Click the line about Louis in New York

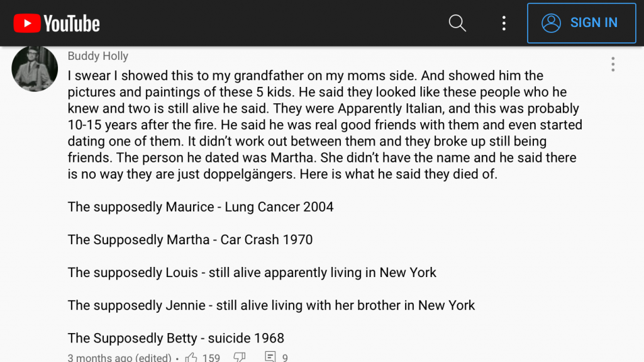point(252,273)
